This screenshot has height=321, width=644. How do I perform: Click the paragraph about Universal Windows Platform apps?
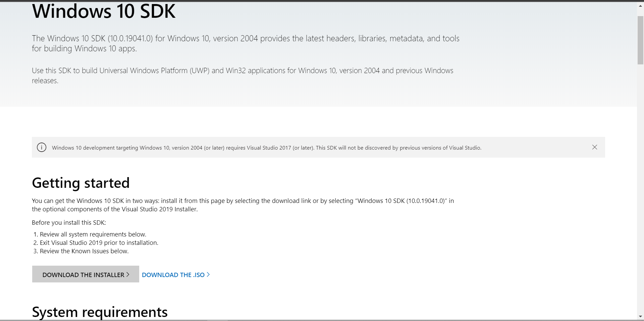[243, 75]
